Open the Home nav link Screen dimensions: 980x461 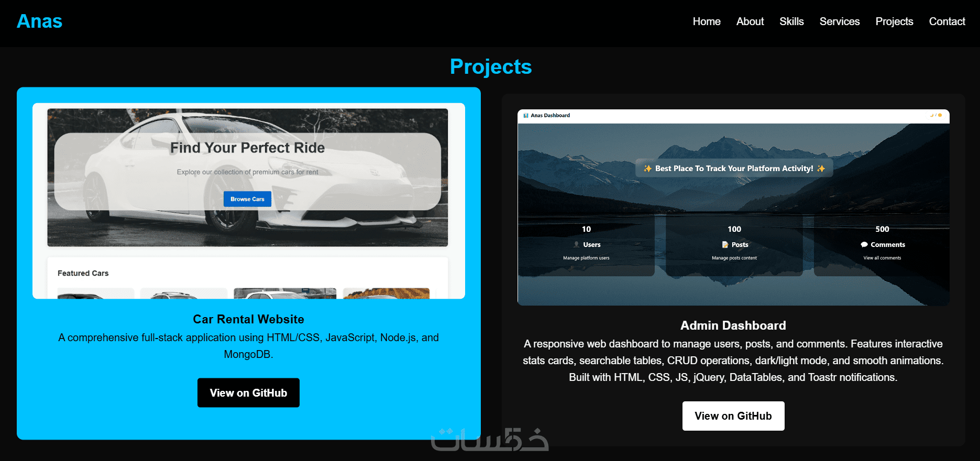[x=707, y=21]
